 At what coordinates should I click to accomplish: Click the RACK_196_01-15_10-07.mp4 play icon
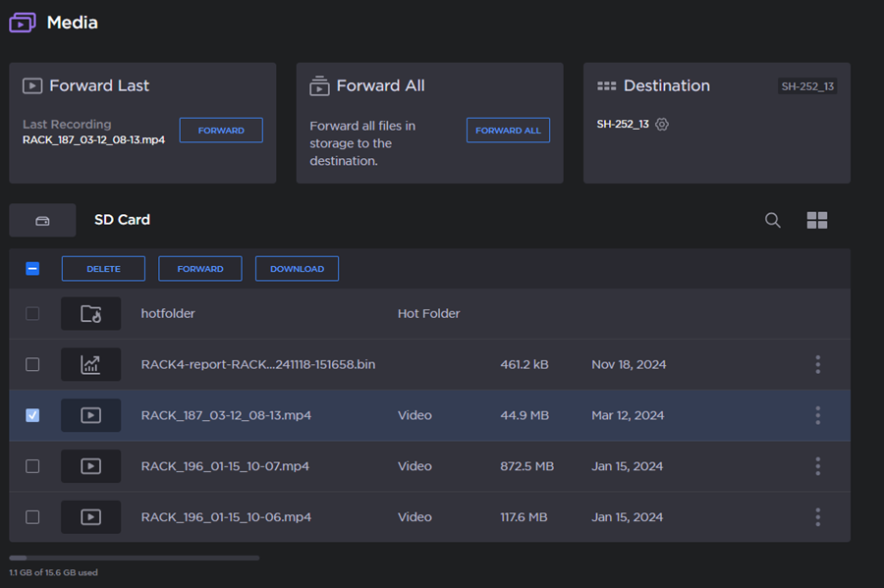coord(90,467)
